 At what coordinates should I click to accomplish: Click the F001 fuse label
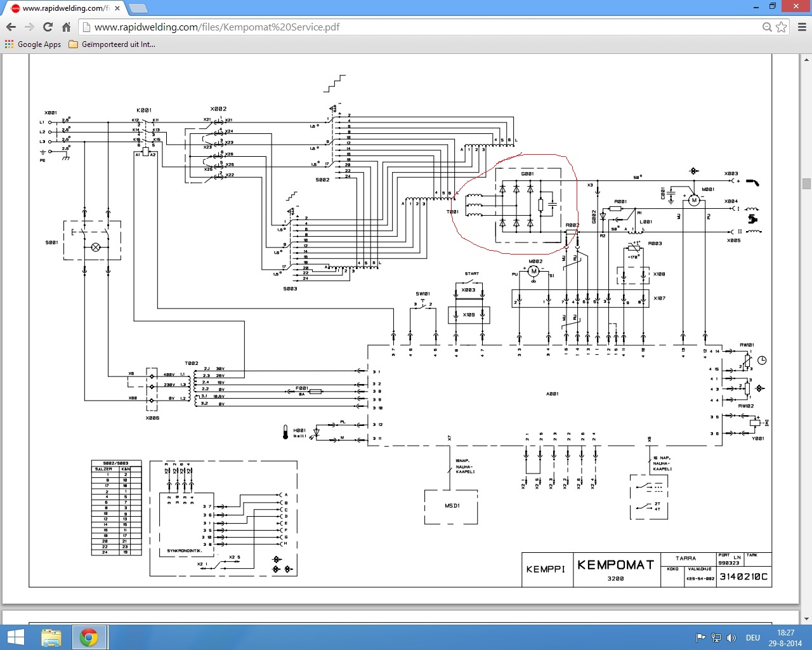302,388
